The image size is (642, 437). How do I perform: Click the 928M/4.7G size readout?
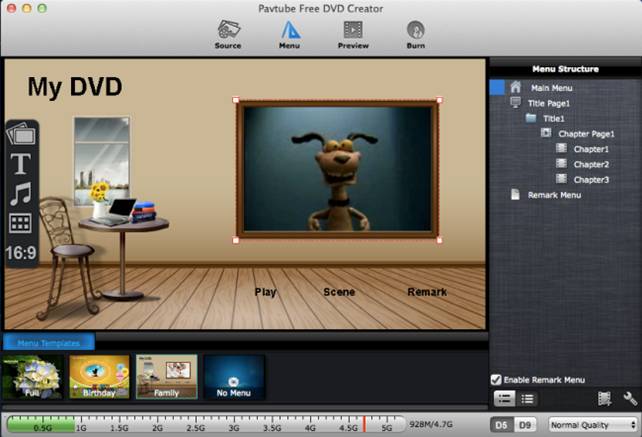pyautogui.click(x=431, y=424)
